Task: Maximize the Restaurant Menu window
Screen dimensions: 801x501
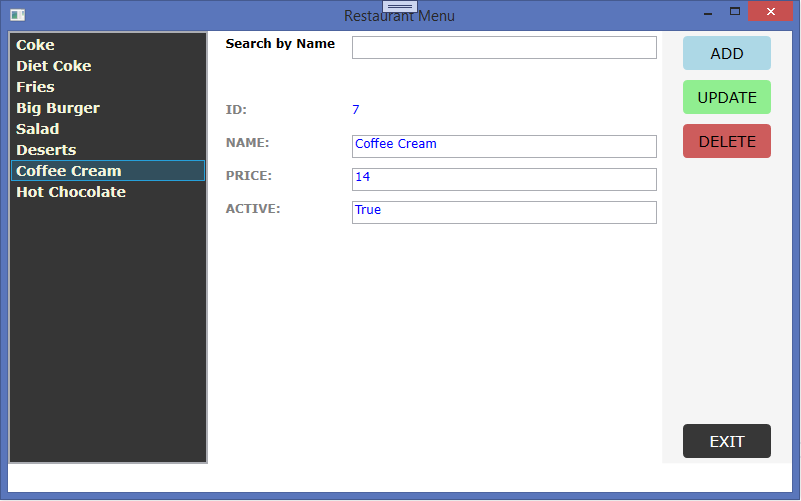Action: point(735,11)
